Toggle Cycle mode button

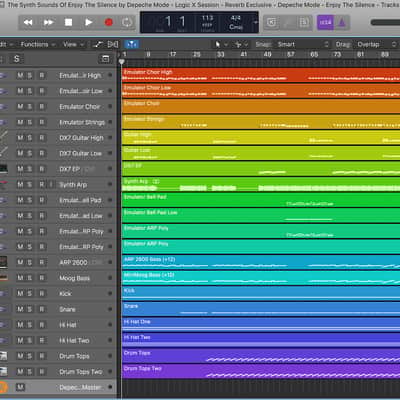point(127,22)
